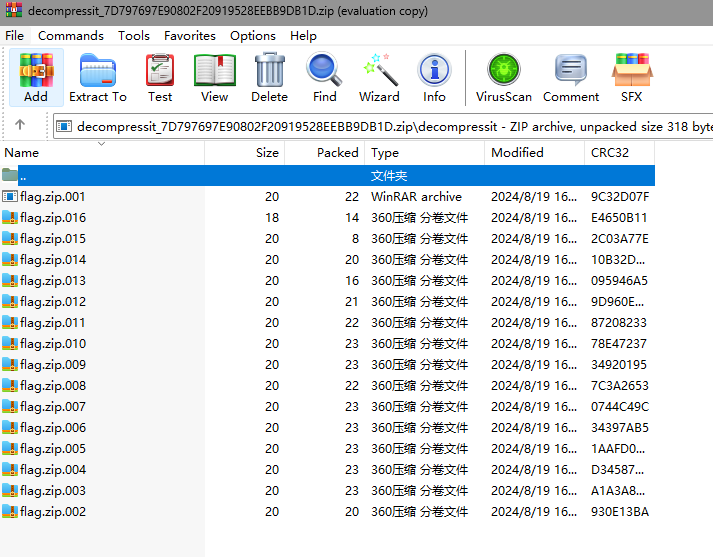Image resolution: width=713 pixels, height=557 pixels.
Task: Select file flag.zip.006
Action: (53, 427)
